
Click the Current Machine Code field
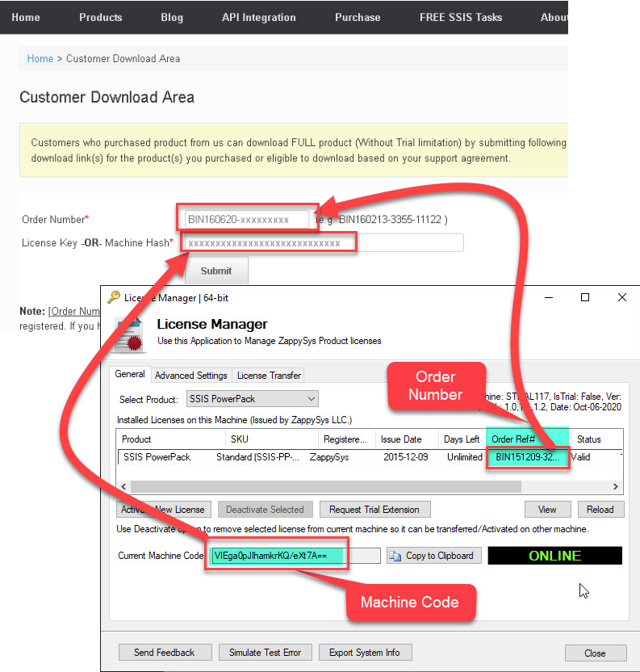point(295,556)
